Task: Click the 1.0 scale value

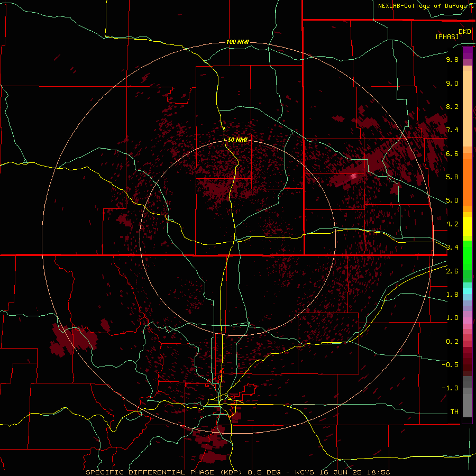Action: [452, 318]
